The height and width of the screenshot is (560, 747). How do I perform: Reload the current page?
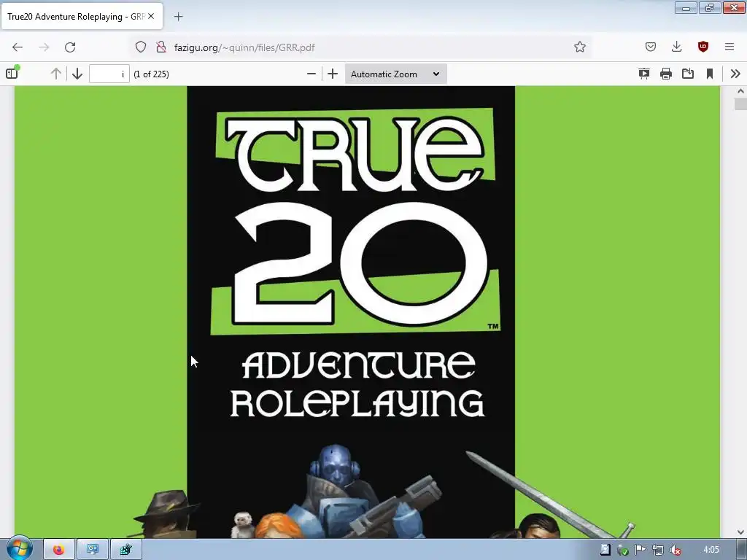pyautogui.click(x=70, y=47)
